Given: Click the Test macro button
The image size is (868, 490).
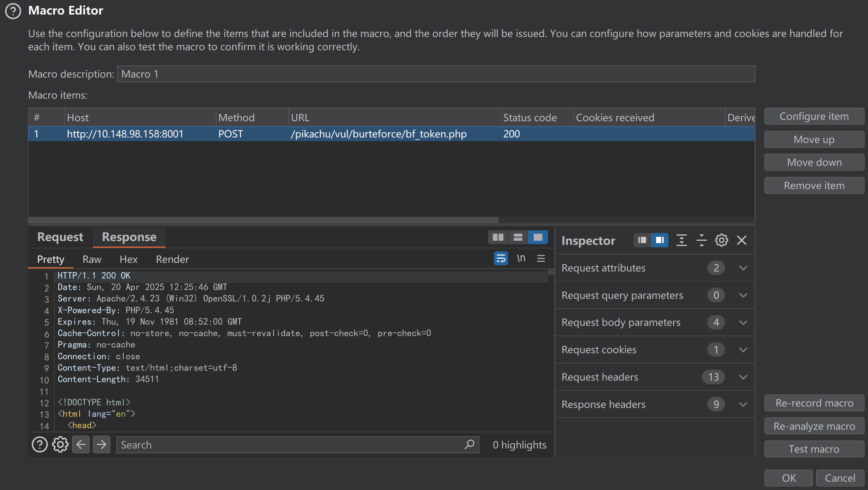Looking at the screenshot, I should coord(814,449).
